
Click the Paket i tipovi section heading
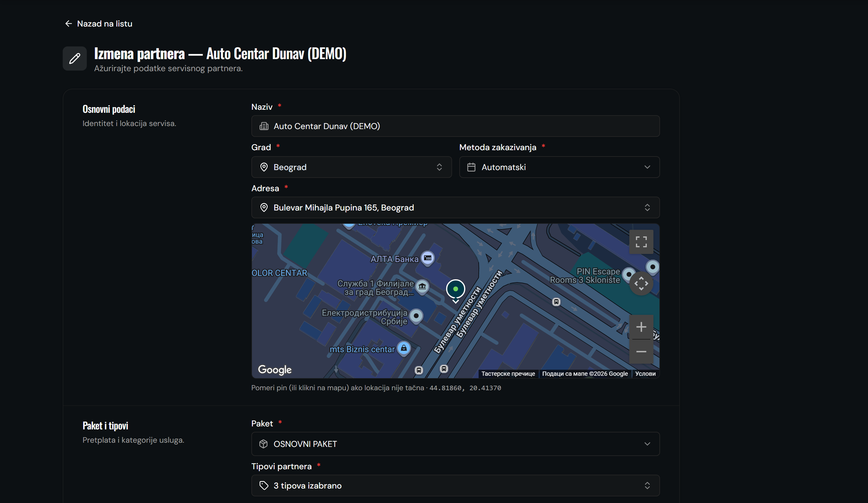click(x=105, y=426)
